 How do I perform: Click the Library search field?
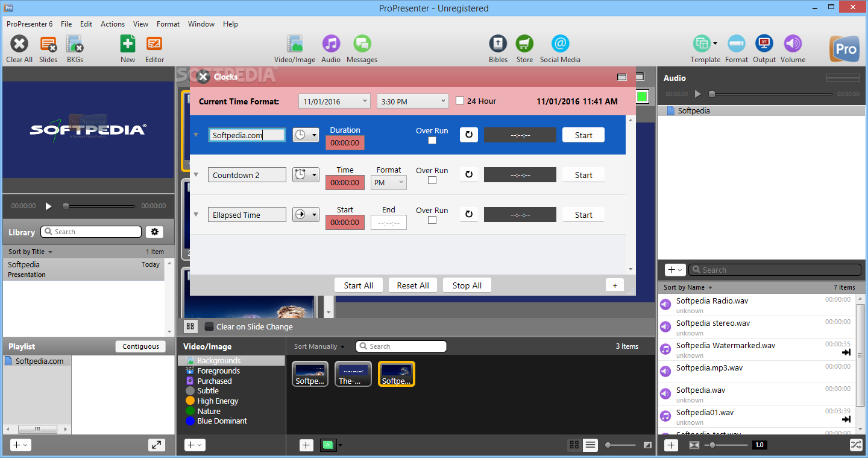point(91,232)
